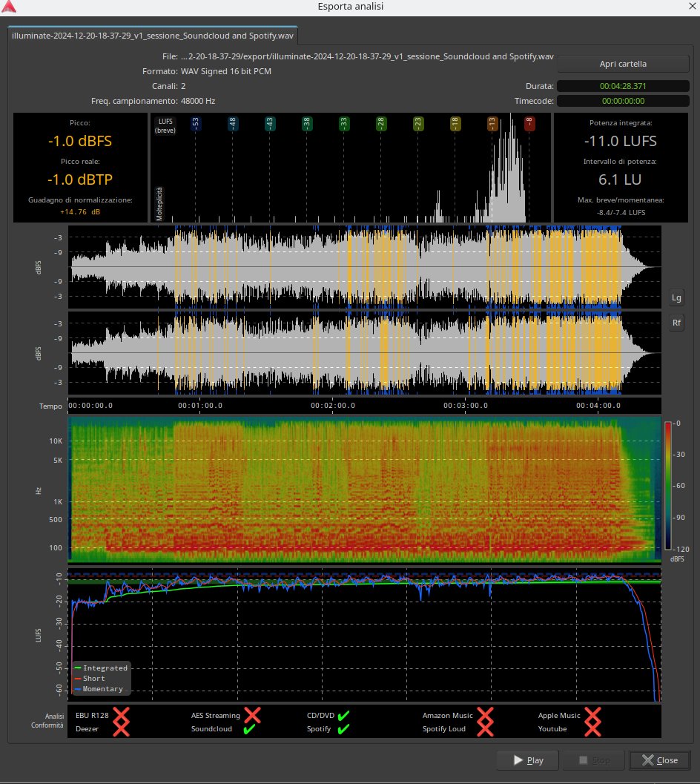This screenshot has height=784, width=700.
Task: Click the lower channel waveform display
Action: (x=365, y=353)
